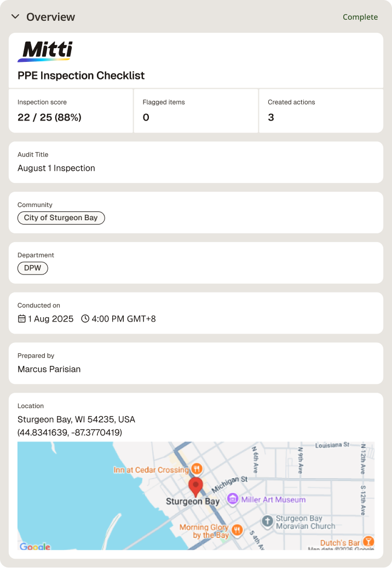
Task: Click the clock icon beside 4:00 PM
Action: tap(85, 319)
